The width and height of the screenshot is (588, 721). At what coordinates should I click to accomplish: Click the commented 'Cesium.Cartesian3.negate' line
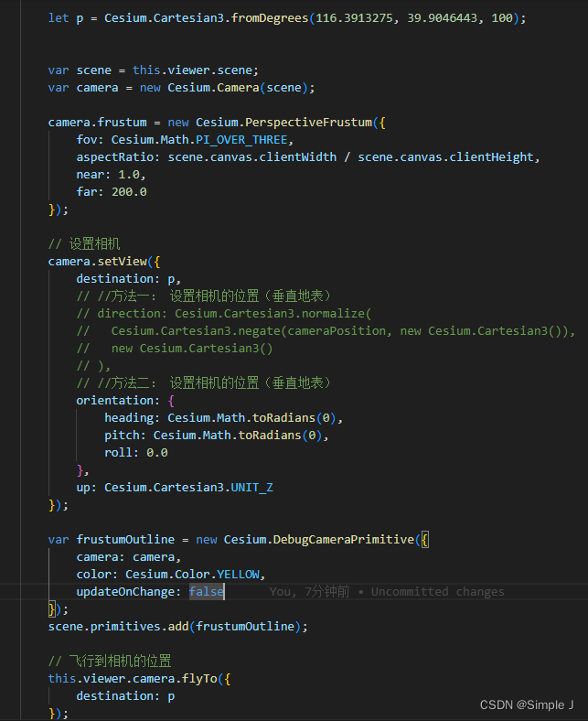click(x=326, y=331)
